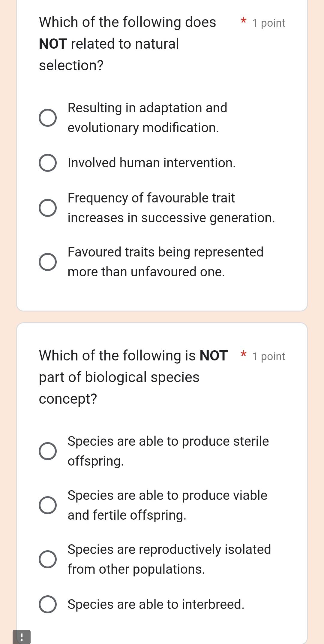
Task: Click the '1 point' label on the first question
Action: [268, 23]
